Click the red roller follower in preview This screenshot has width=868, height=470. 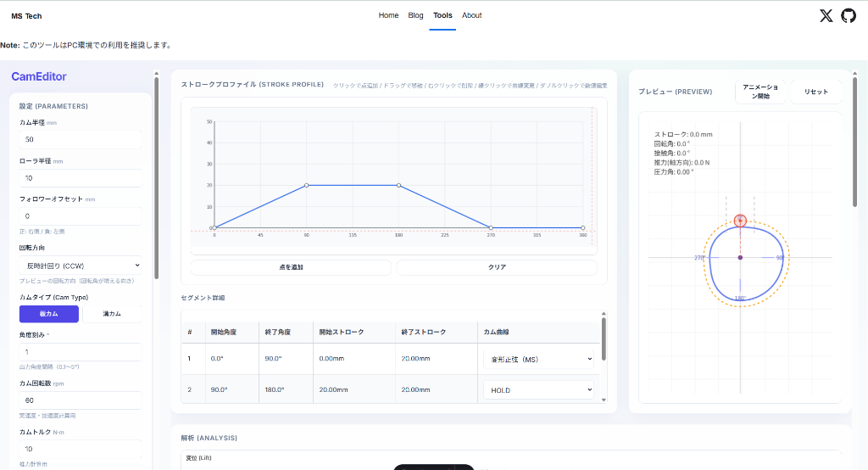coord(740,221)
